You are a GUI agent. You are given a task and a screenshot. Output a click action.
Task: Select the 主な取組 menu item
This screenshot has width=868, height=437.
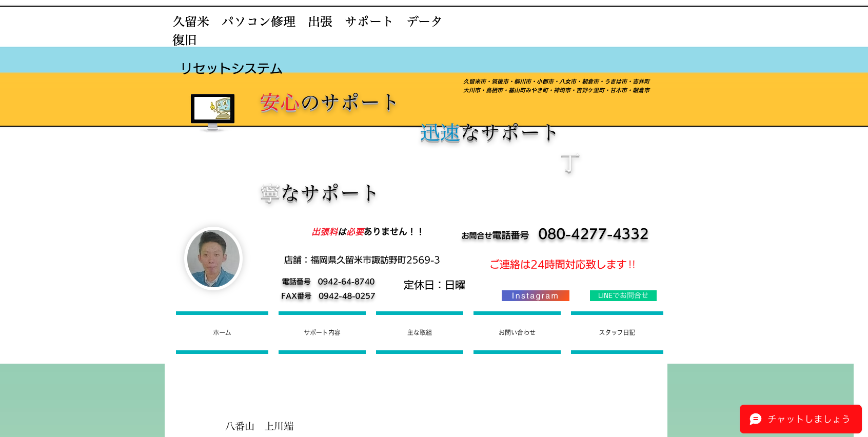(420, 332)
